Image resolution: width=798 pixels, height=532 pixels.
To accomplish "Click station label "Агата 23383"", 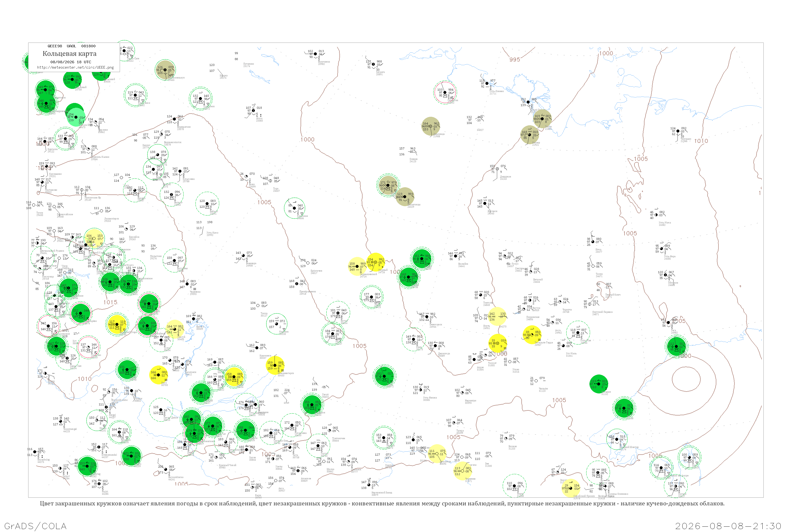I will click(259, 119).
